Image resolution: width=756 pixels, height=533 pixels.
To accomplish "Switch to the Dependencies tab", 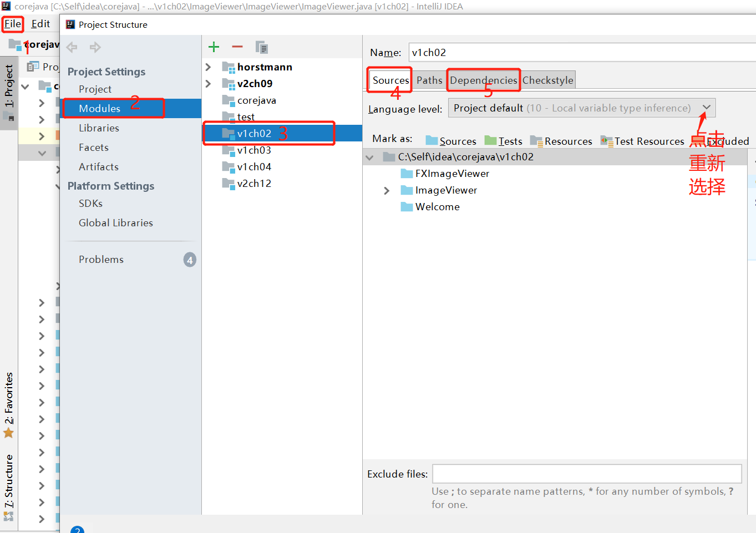I will tap(483, 80).
